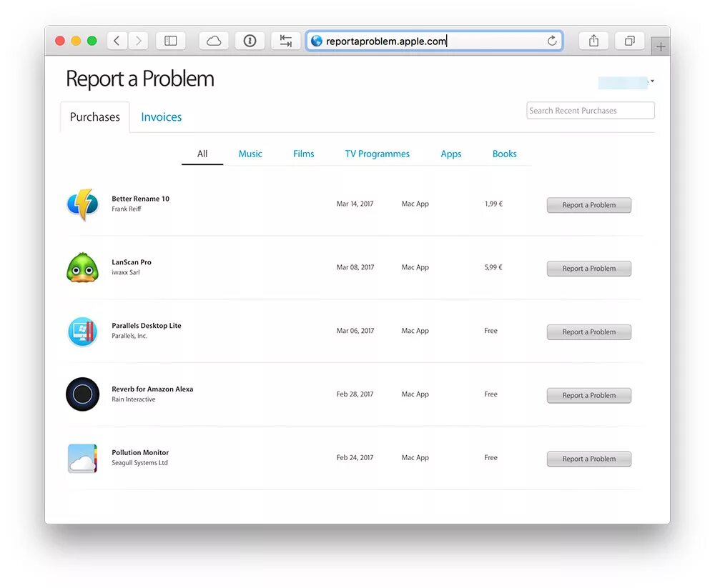Go forward with Safari's forward arrow
This screenshot has height=588, width=715.
[138, 41]
